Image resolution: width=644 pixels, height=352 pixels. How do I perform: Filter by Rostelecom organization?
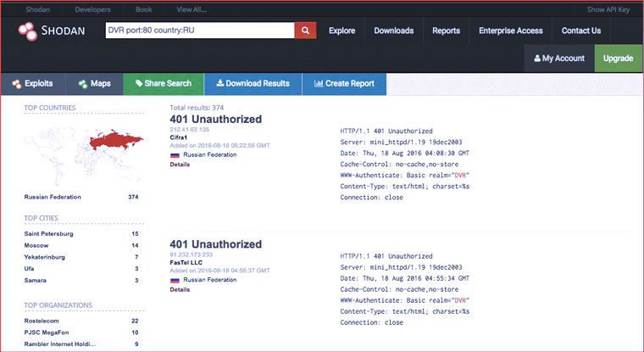click(x=42, y=321)
